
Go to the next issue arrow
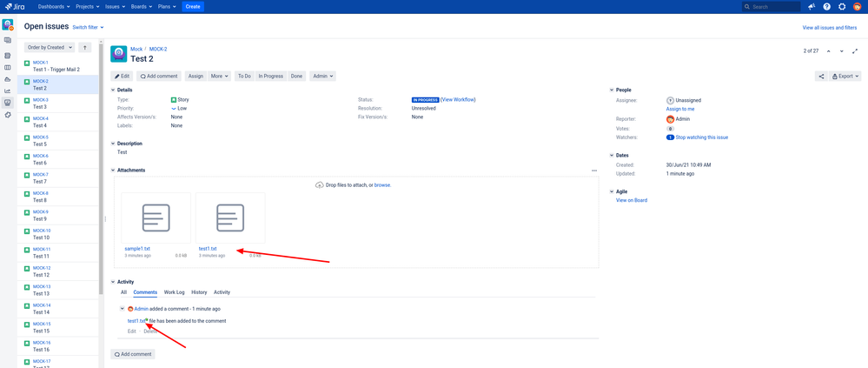[841, 51]
